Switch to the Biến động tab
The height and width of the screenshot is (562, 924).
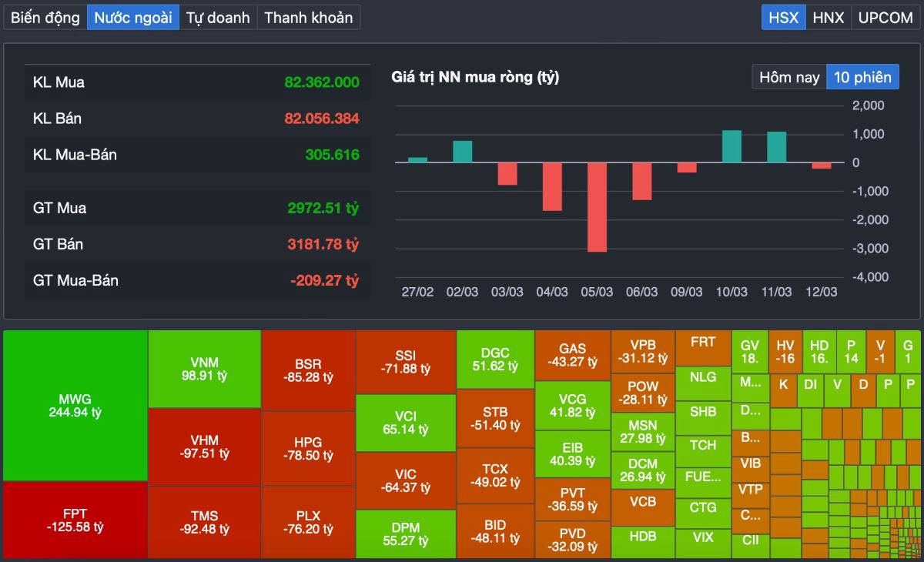click(45, 17)
